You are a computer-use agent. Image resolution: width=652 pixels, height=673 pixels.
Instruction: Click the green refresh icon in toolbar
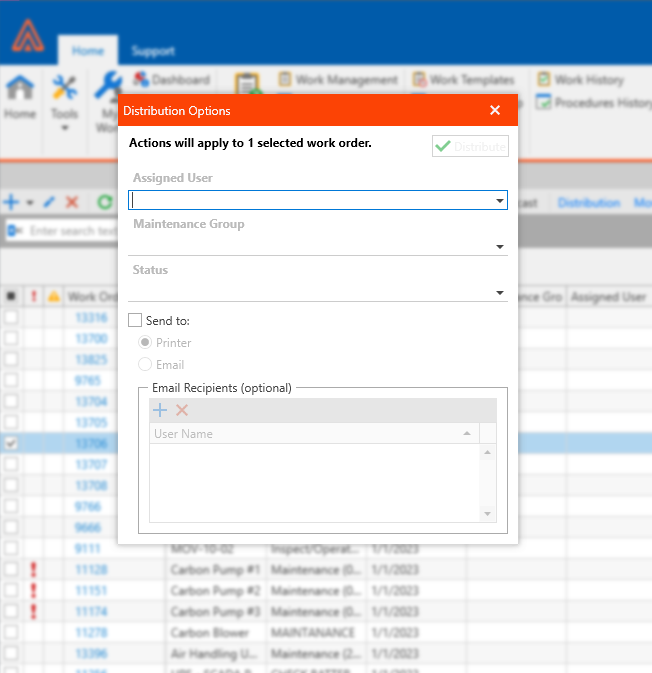[104, 202]
